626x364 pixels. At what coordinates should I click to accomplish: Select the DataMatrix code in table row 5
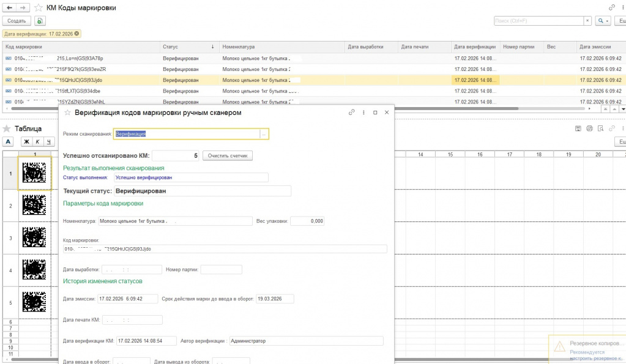[34, 302]
